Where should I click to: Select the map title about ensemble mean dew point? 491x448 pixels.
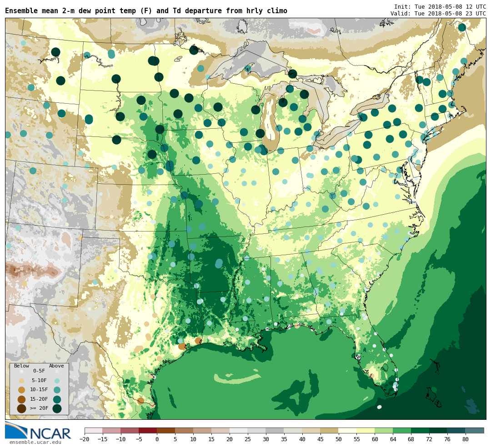[x=146, y=10]
